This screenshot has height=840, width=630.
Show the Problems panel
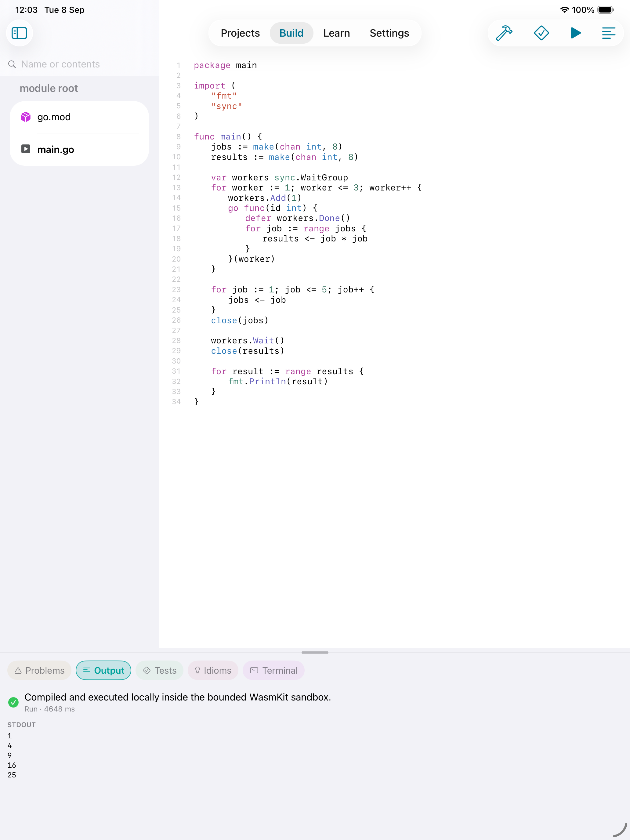click(39, 670)
